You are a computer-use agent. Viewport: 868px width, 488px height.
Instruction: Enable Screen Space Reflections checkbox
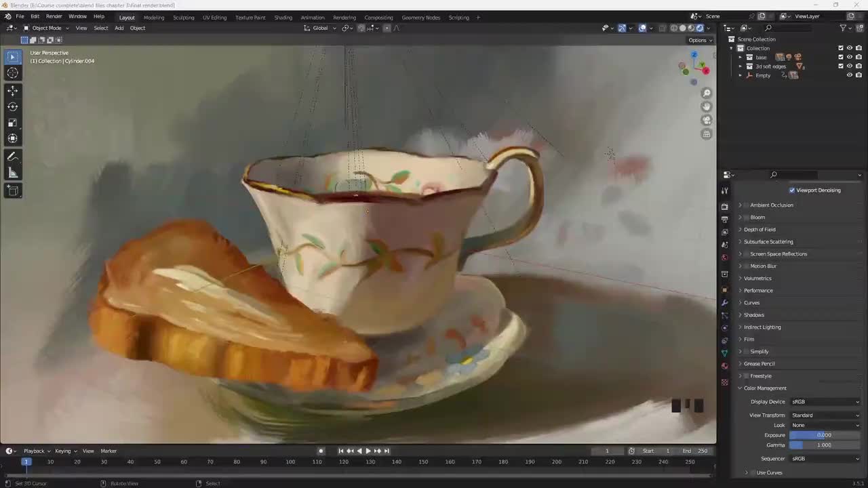tap(746, 254)
